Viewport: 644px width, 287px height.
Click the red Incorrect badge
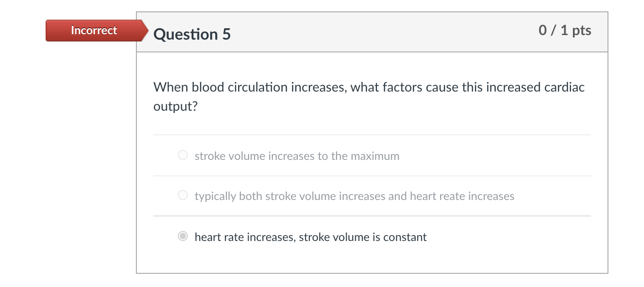(x=93, y=31)
